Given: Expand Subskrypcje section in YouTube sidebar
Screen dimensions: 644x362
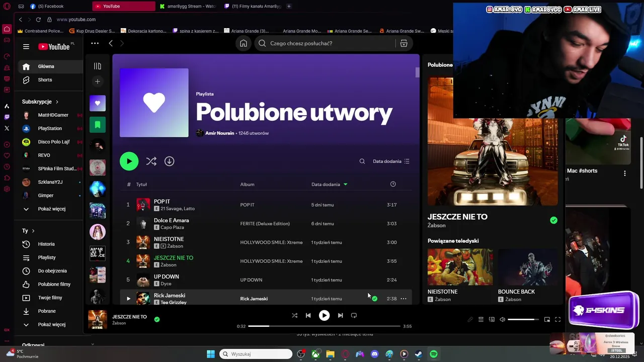Looking at the screenshot, I should point(40,102).
